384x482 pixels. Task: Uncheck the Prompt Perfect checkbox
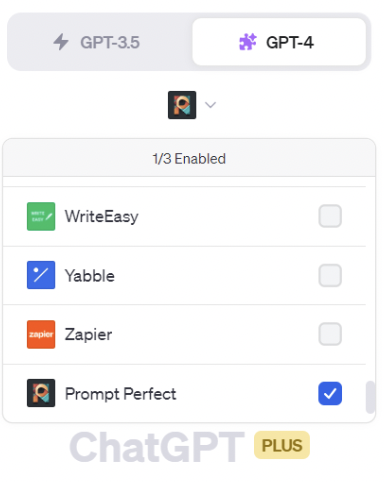click(x=330, y=393)
